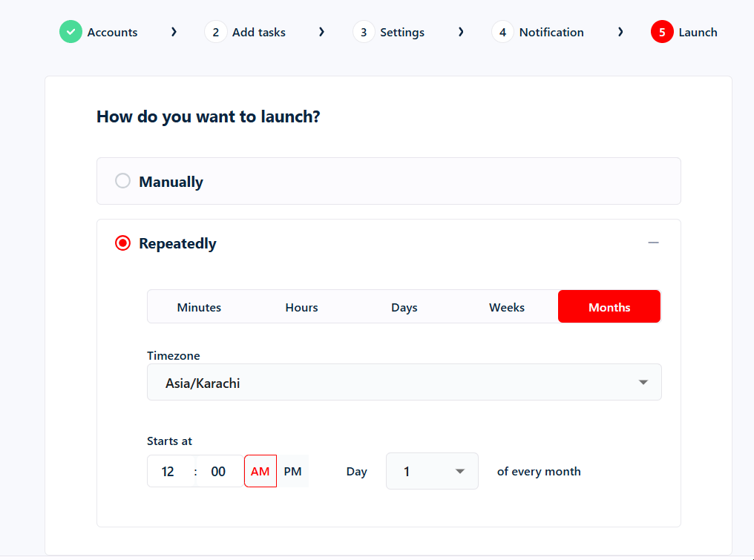The height and width of the screenshot is (560, 754).
Task: Select the Months interval tab
Action: [x=609, y=306]
